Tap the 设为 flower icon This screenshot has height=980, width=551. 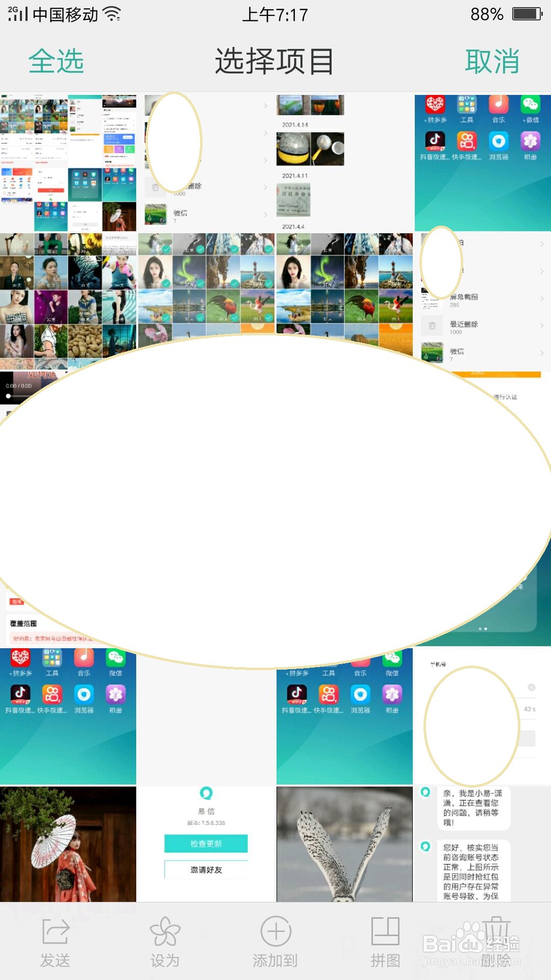tap(165, 931)
